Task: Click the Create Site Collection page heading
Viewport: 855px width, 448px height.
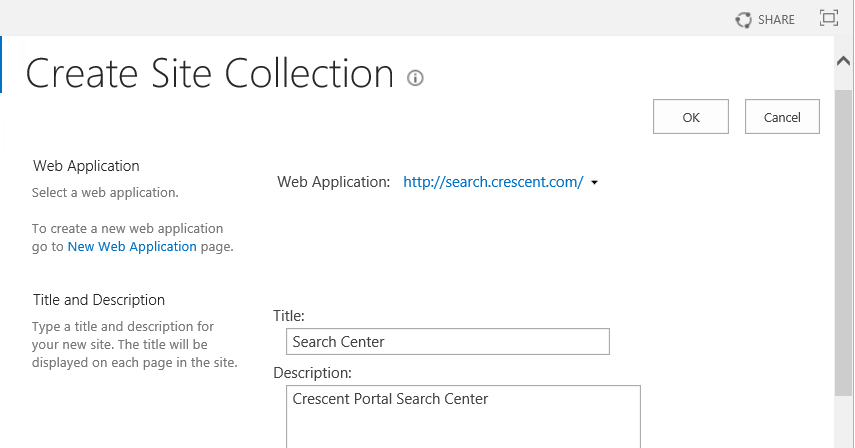Action: tap(209, 74)
